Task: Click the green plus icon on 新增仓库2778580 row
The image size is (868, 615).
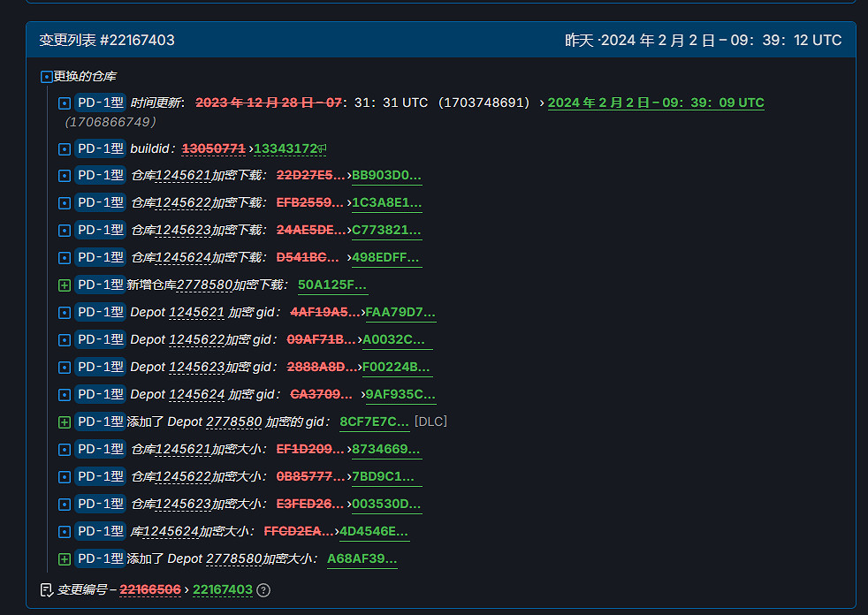Action: coord(63,285)
